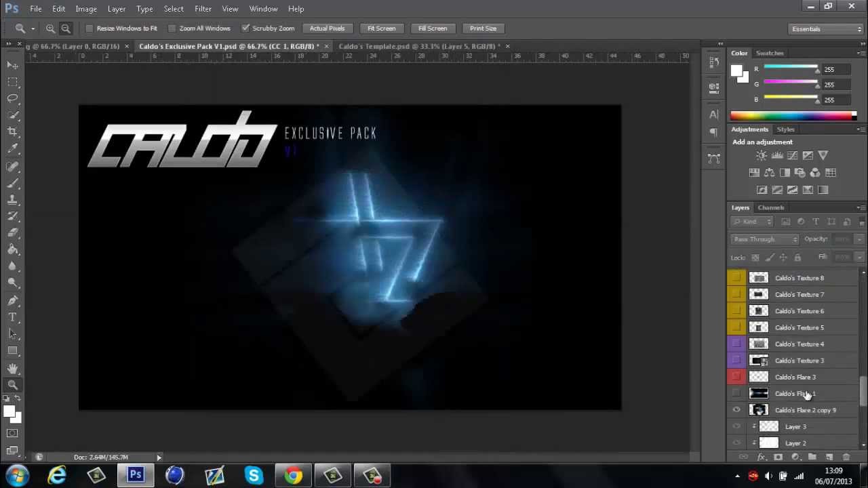Select the Rectangular Marquee tool

coord(13,82)
